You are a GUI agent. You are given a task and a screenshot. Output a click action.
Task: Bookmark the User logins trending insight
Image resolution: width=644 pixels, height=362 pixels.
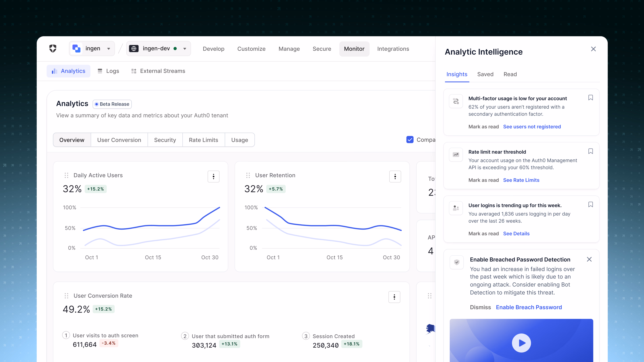click(x=590, y=205)
